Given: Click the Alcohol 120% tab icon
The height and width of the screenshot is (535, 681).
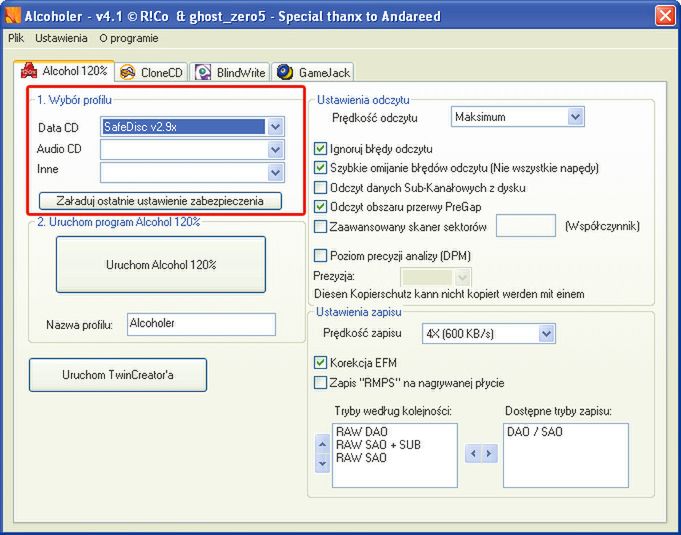Looking at the screenshot, I should 29,71.
